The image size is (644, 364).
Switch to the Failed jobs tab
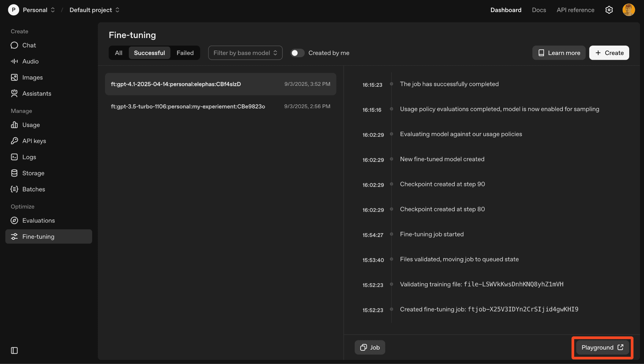point(185,53)
